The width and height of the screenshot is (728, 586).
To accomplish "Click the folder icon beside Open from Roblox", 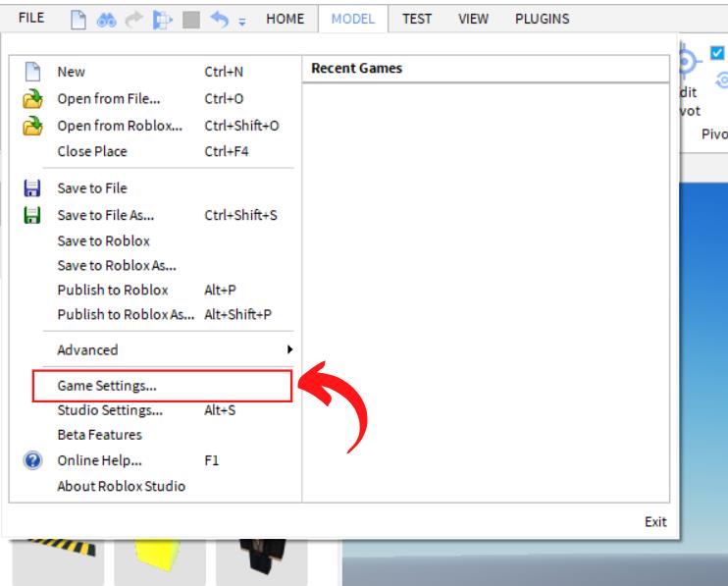I will click(x=32, y=126).
